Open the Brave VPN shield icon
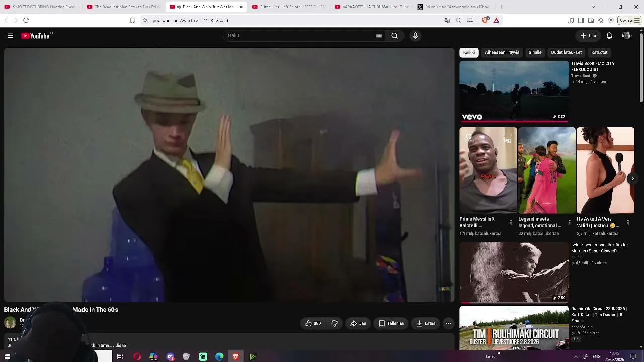This screenshot has width=644, height=362. 611,20
